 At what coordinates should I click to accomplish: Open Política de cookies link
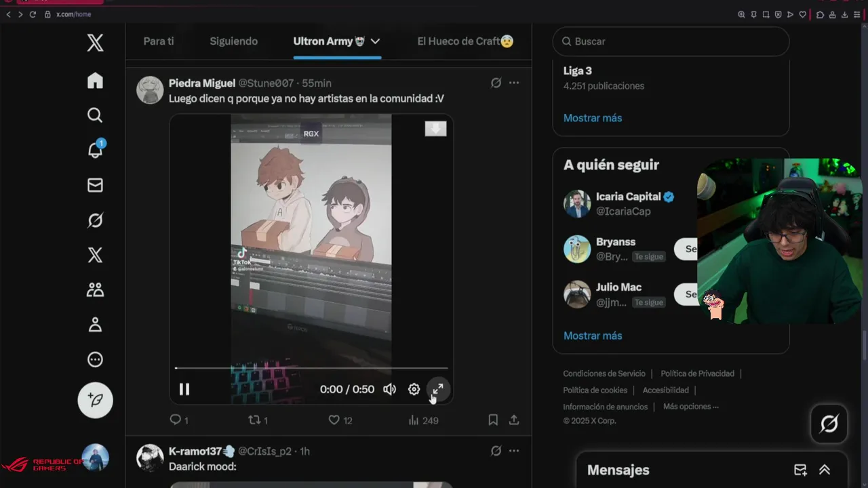(x=595, y=390)
